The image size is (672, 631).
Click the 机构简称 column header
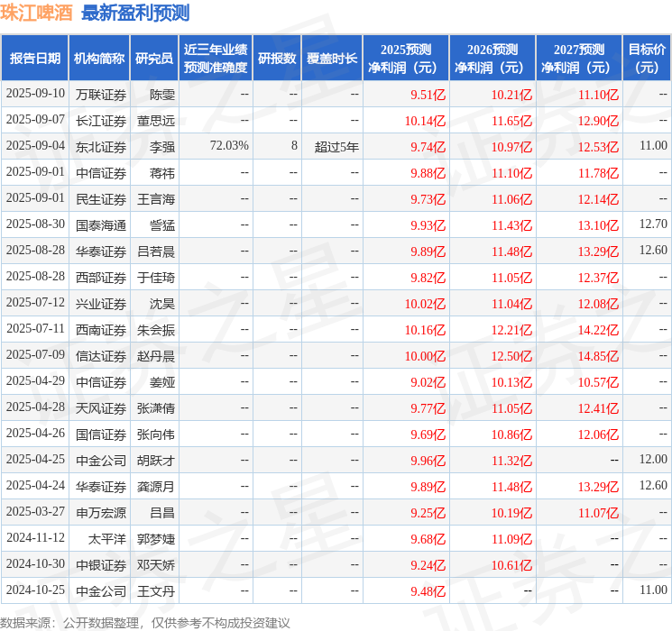tap(99, 58)
